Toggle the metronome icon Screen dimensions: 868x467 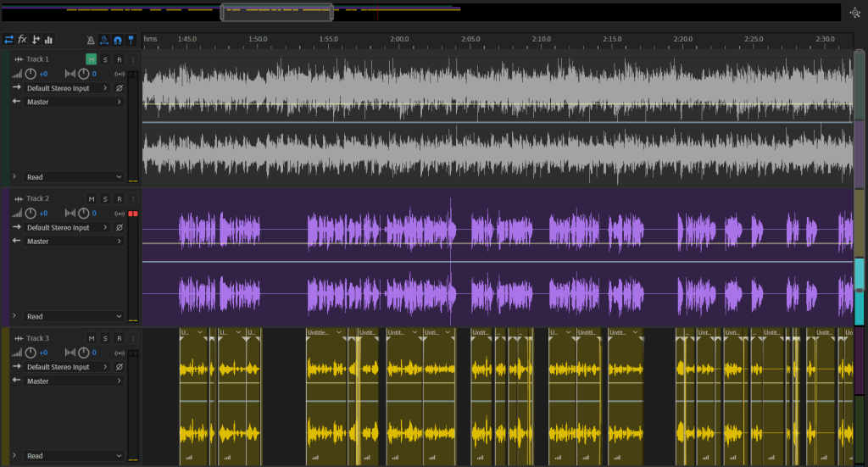[91, 39]
